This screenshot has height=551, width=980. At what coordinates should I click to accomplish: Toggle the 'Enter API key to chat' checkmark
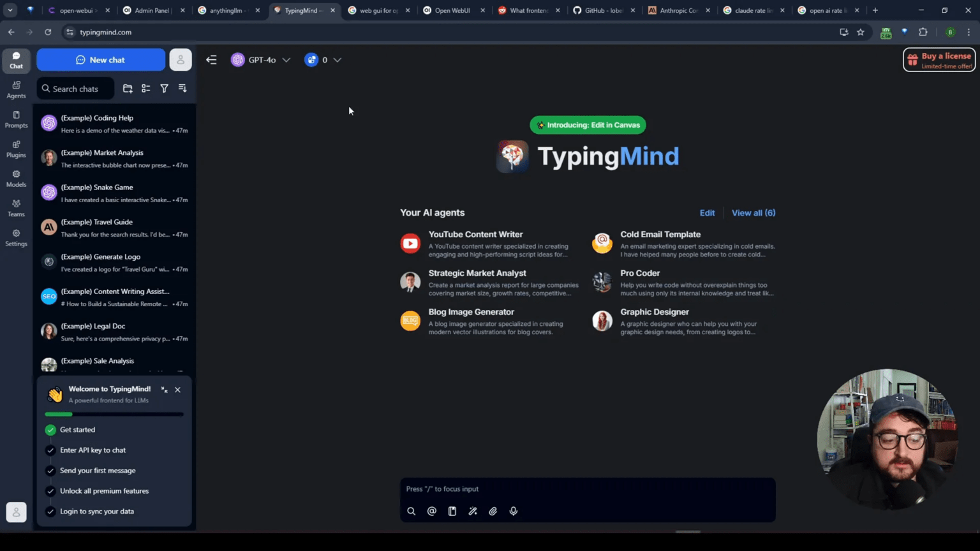(50, 450)
